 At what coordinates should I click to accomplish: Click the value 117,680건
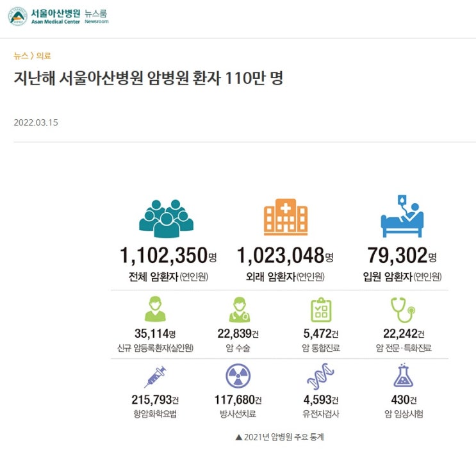(238, 400)
